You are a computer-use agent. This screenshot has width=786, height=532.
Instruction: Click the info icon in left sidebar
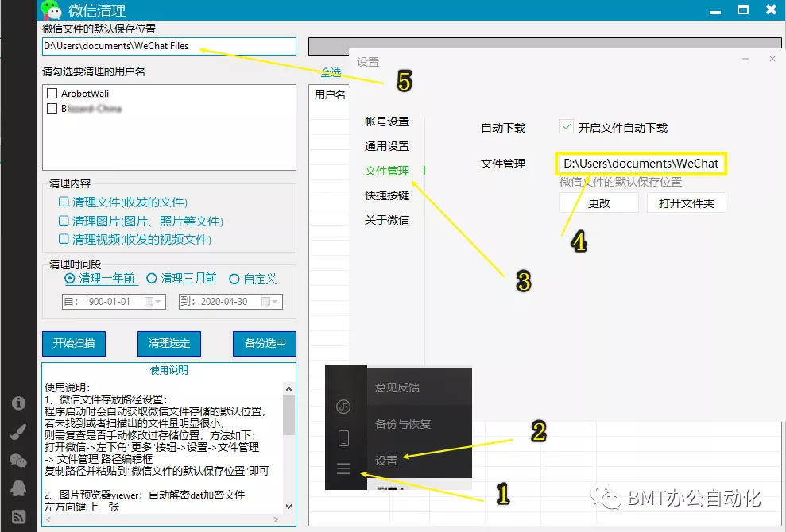click(17, 403)
